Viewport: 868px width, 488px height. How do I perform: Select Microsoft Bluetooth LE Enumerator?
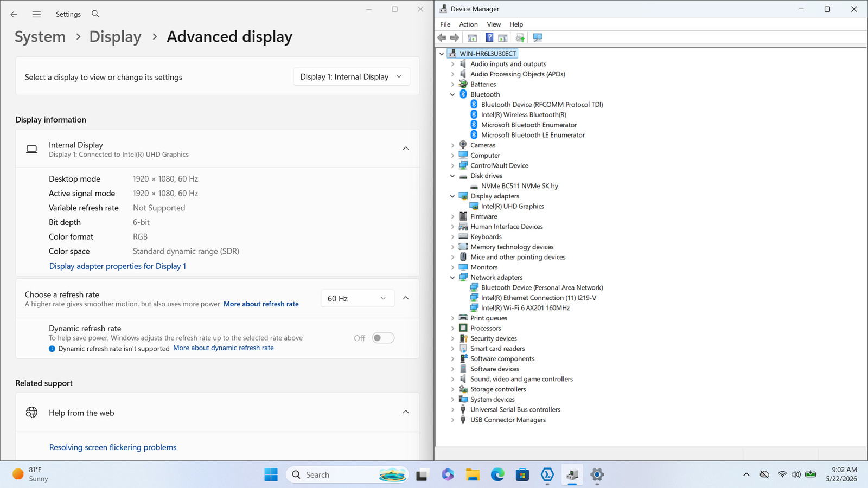533,135
